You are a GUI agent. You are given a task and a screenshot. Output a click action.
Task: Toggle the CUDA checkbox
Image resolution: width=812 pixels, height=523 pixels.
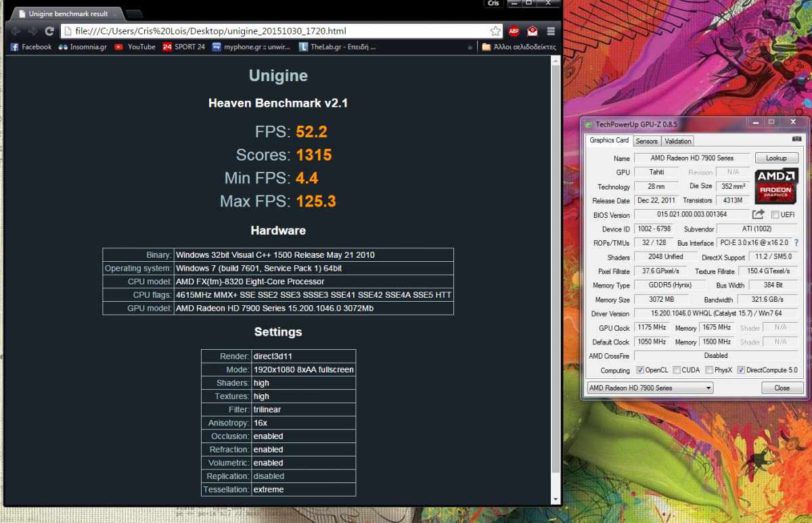tap(677, 370)
